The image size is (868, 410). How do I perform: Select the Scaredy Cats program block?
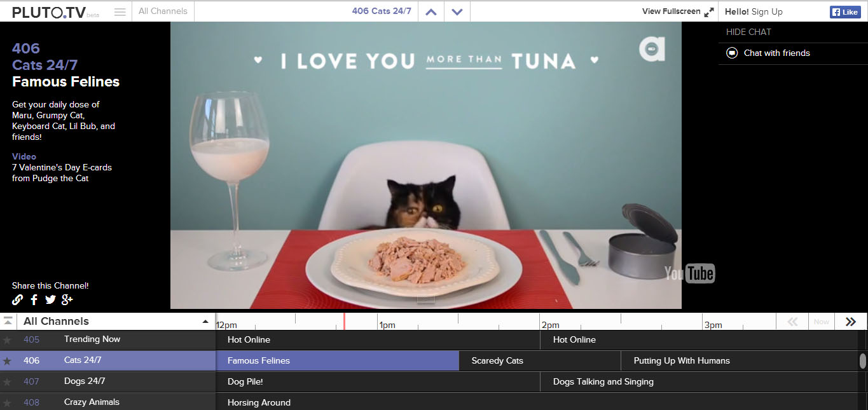(x=497, y=360)
